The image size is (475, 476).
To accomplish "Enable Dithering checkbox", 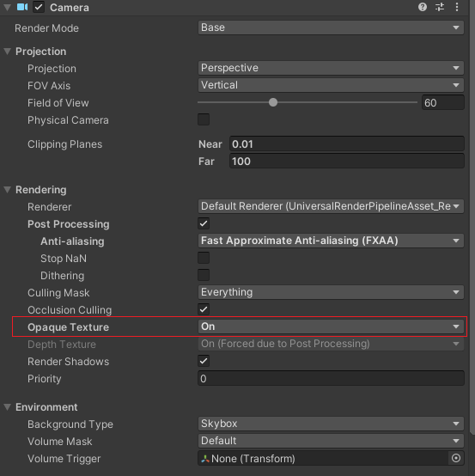I will pyautogui.click(x=204, y=275).
